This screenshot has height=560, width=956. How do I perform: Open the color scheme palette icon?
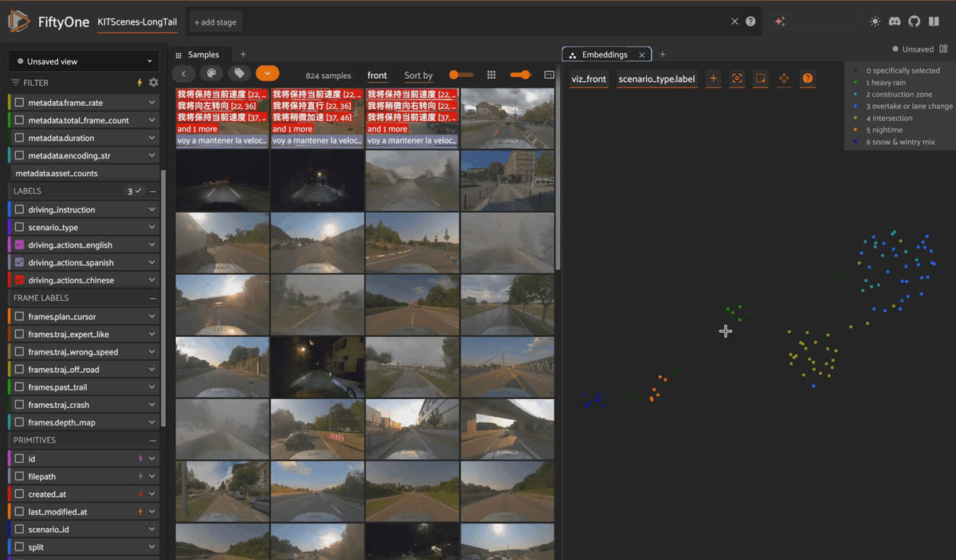click(x=211, y=74)
